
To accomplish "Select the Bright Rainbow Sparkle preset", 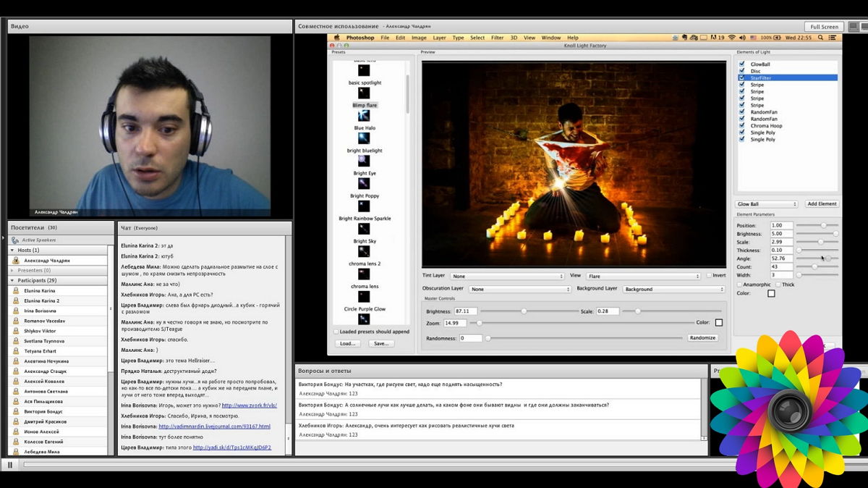I will [364, 229].
